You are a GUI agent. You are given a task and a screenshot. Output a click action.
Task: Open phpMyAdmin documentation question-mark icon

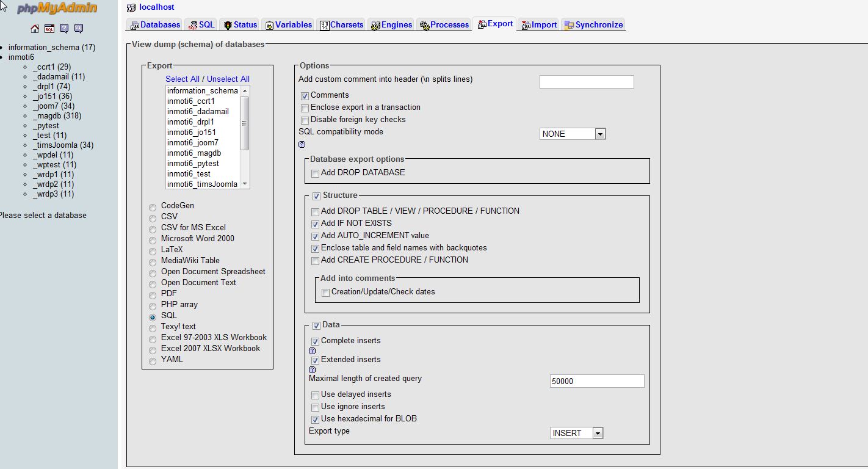point(64,29)
